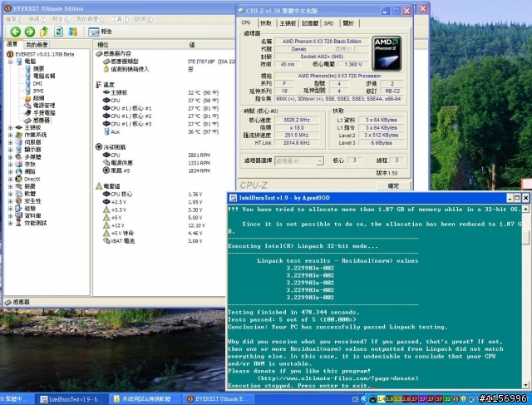
Task: Open the 檢視(V) view menu
Action: point(37,19)
